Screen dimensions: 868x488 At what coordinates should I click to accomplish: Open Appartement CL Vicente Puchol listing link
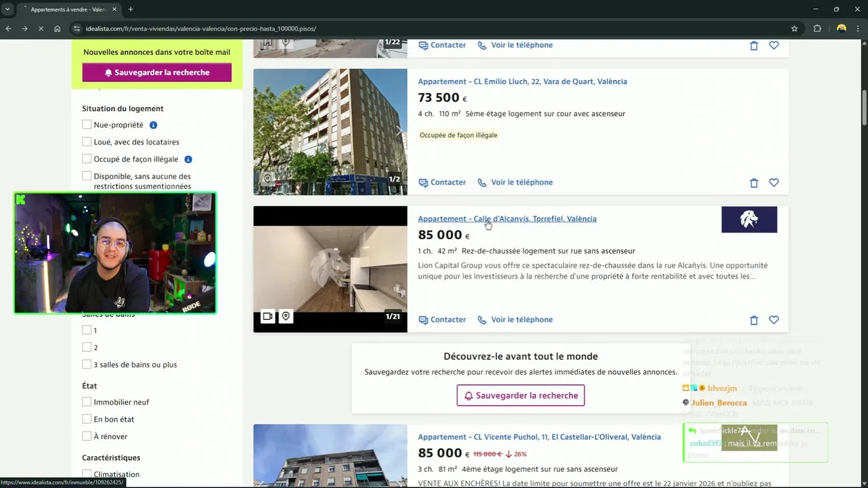click(x=539, y=437)
